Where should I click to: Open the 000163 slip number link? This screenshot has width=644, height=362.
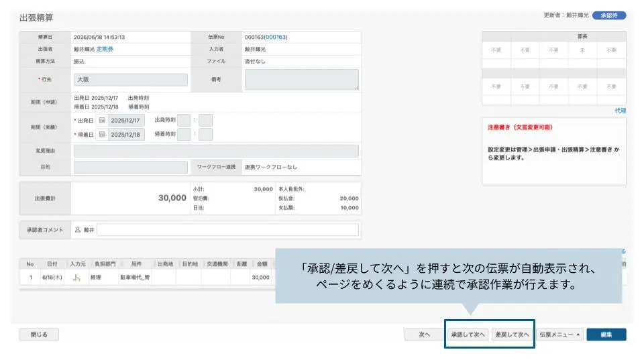point(275,37)
